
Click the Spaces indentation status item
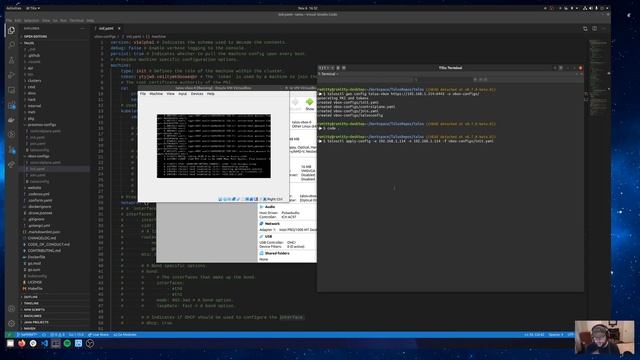point(556,335)
